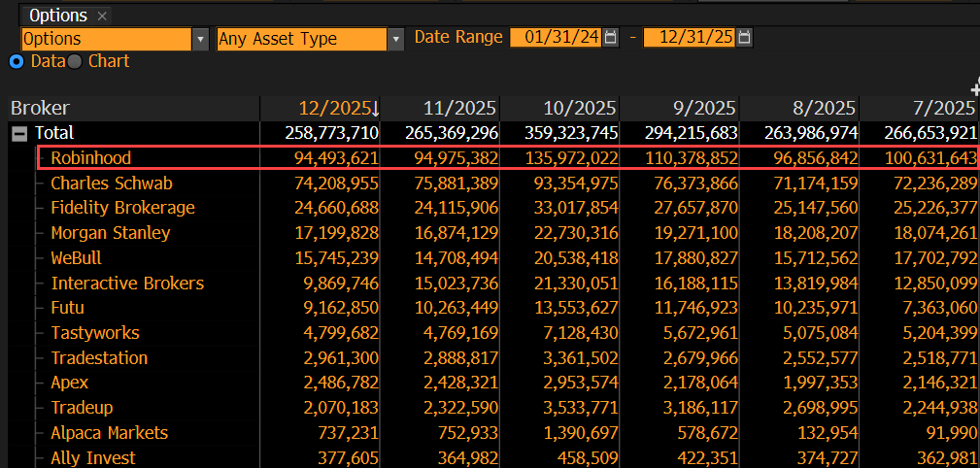Click Total 7/2025 value 266,653,921
Image resolution: width=980 pixels, height=468 pixels.
931,133
